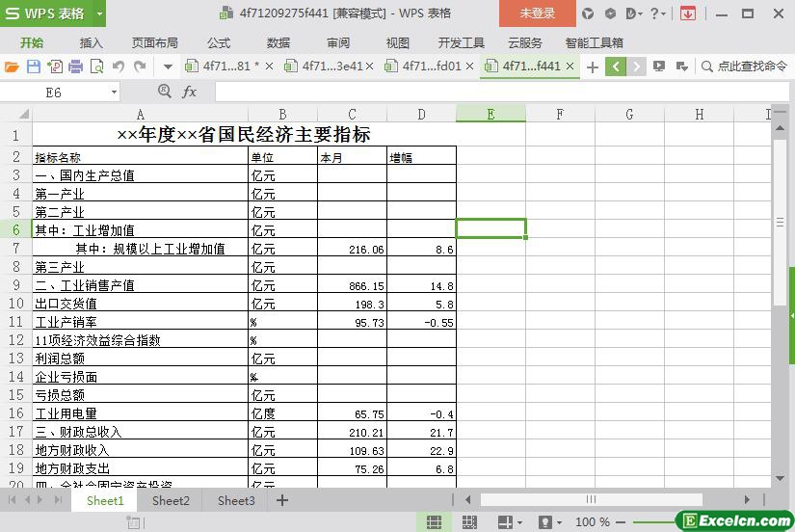This screenshot has width=795, height=532.
Task: Close the 4f71...fd01 document tab
Action: 469,66
